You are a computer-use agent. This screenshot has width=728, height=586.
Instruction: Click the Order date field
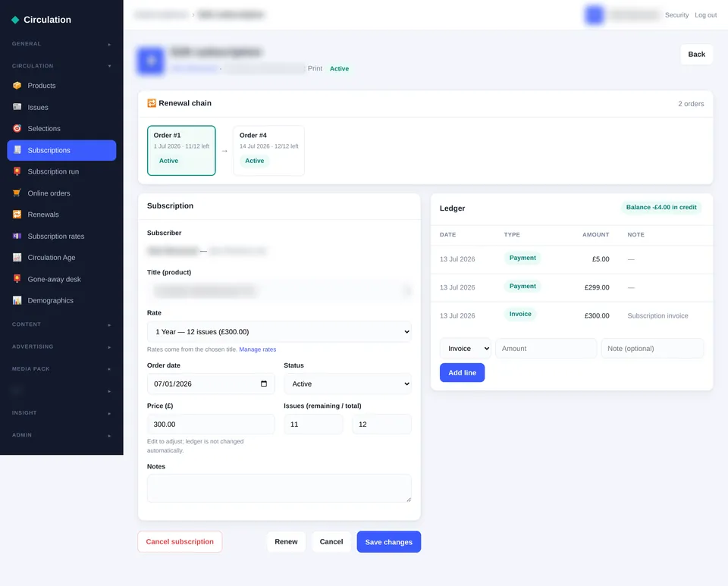click(x=211, y=384)
